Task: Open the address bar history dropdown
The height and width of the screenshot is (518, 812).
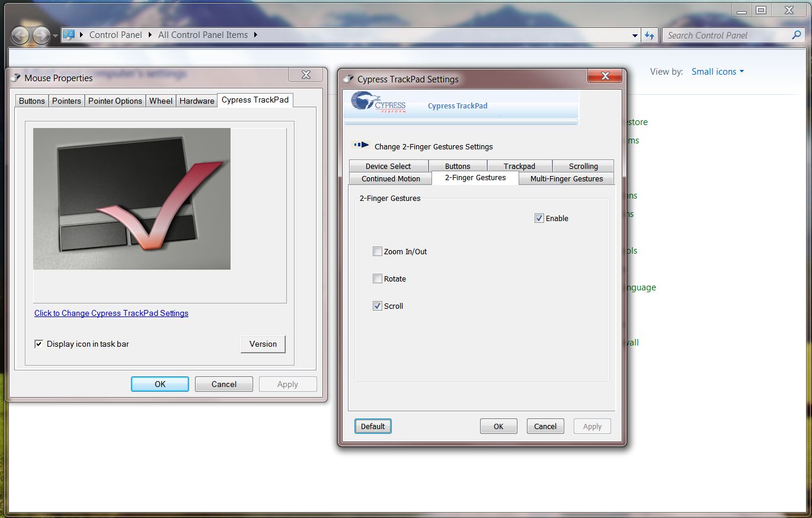Action: pyautogui.click(x=635, y=35)
